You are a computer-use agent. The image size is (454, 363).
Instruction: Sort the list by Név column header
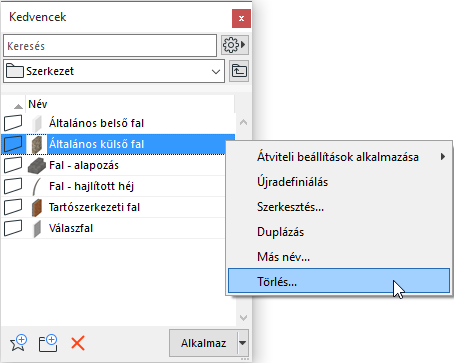point(130,104)
